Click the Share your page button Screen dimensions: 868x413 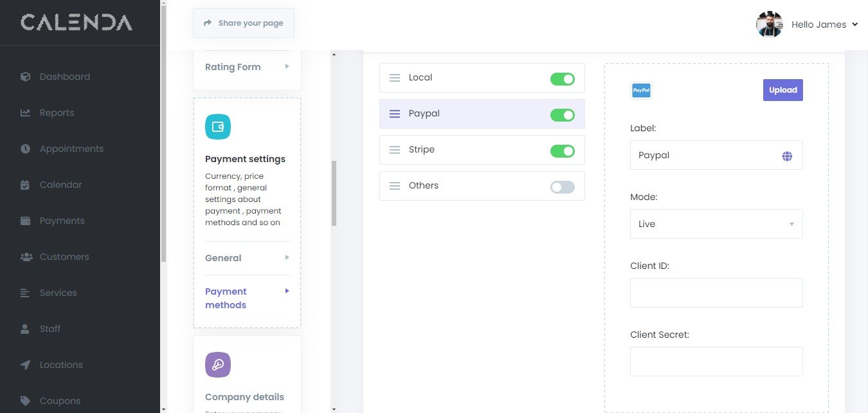click(x=243, y=23)
